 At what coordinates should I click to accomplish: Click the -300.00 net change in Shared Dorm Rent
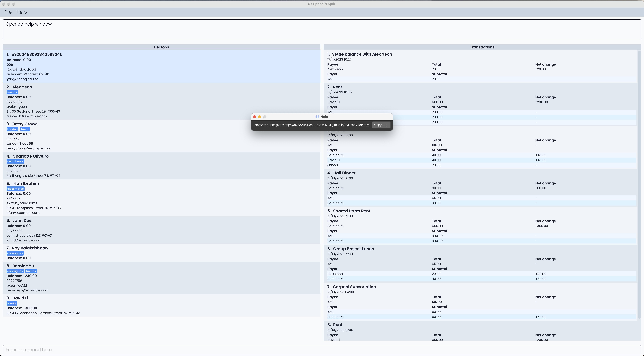click(x=541, y=226)
